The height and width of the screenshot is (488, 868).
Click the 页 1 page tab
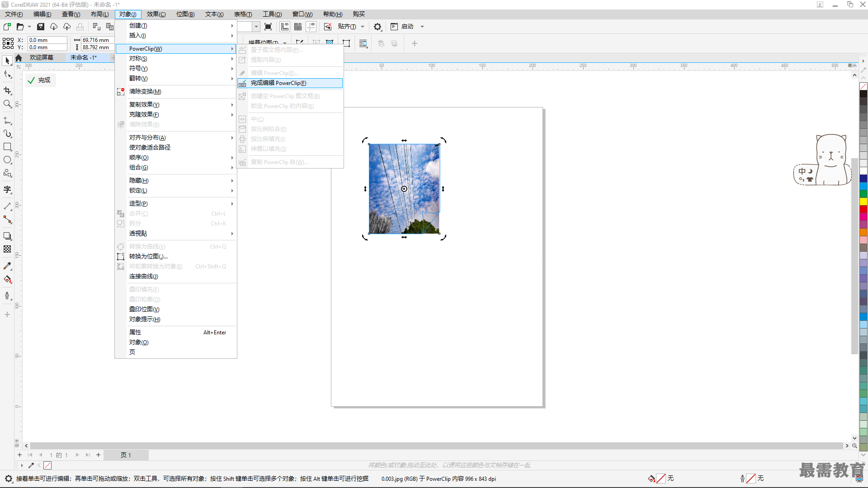pyautogui.click(x=126, y=455)
